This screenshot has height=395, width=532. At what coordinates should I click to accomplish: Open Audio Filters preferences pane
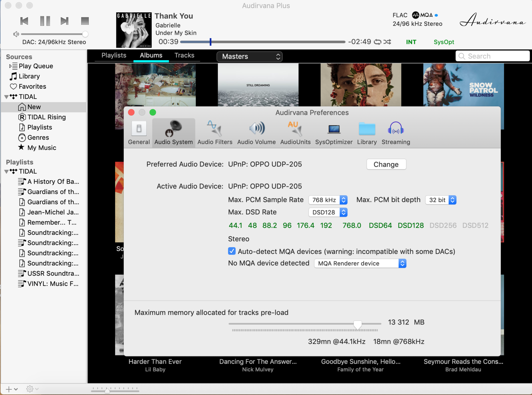coord(215,133)
